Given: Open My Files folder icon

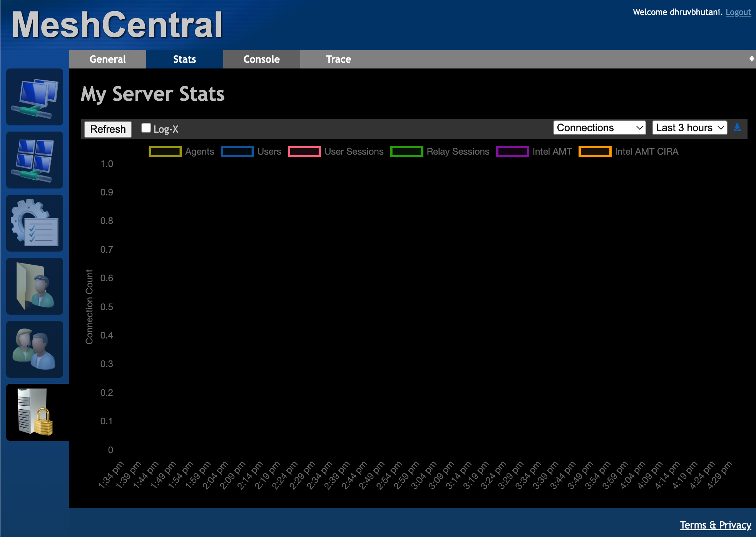Looking at the screenshot, I should (35, 286).
